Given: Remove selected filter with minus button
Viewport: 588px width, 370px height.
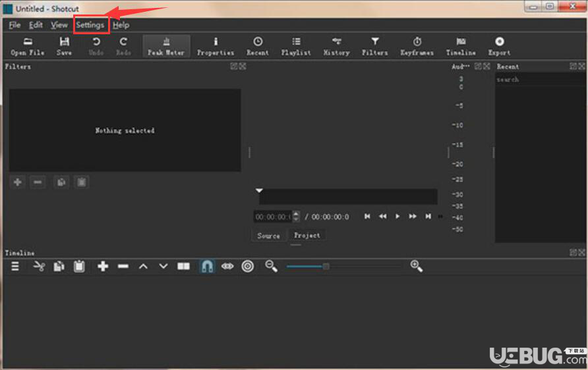Looking at the screenshot, I should (38, 182).
